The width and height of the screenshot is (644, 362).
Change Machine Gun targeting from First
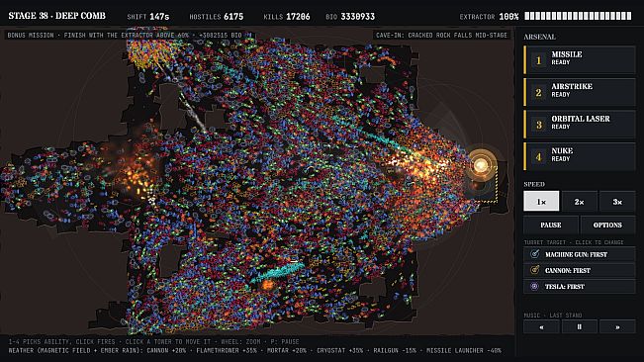tap(580, 254)
